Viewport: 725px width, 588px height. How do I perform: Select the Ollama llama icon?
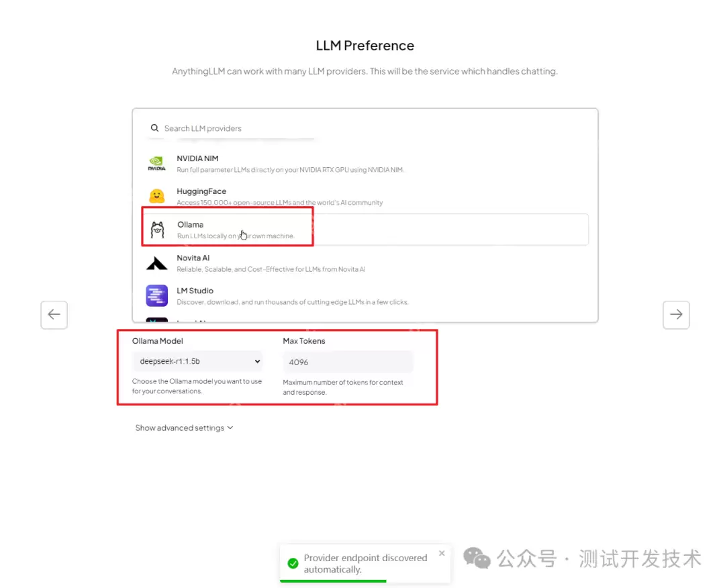coord(156,228)
